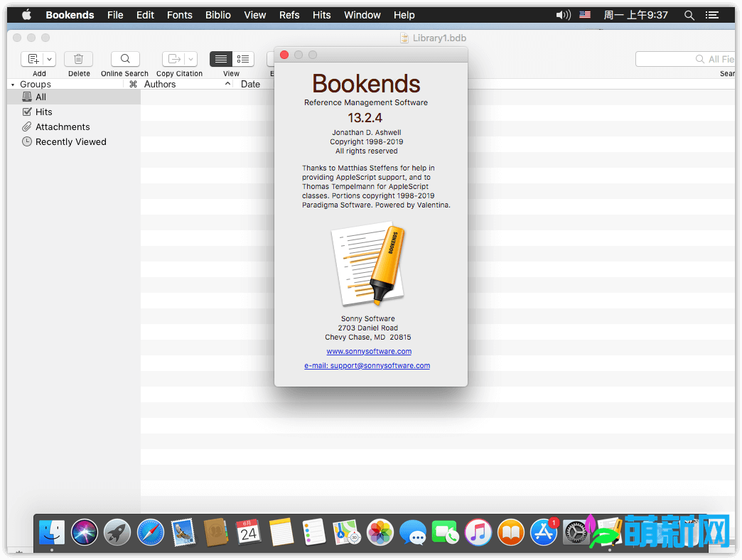Open the input source flag menu
This screenshot has width=742, height=560.
pyautogui.click(x=585, y=15)
